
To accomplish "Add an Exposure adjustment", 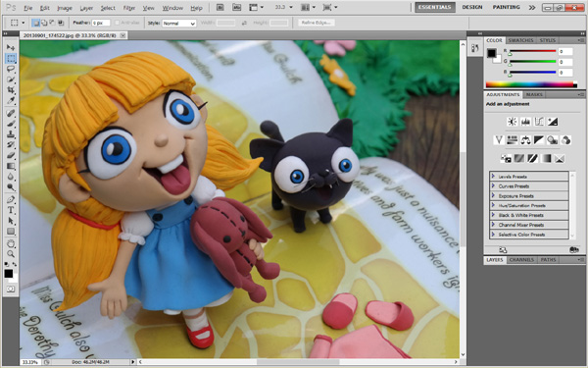I will [553, 122].
